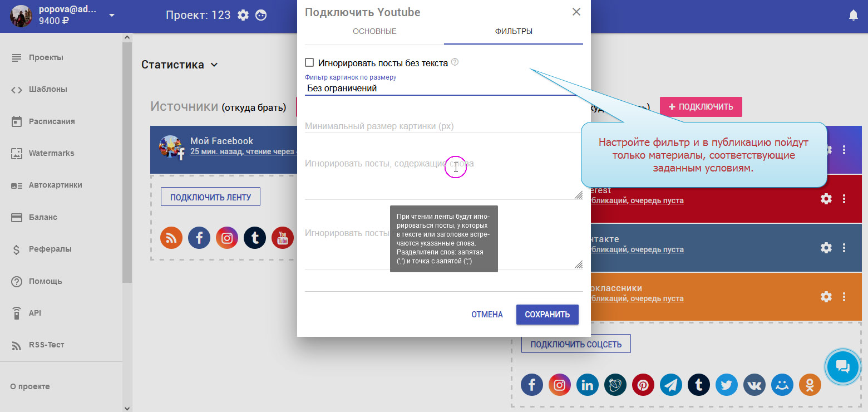
Task: Open project settings gear next to Проект: 123
Action: pyautogui.click(x=243, y=15)
